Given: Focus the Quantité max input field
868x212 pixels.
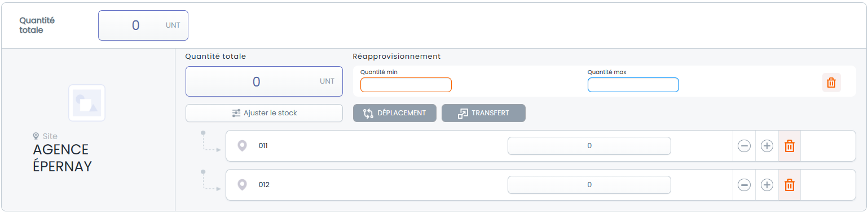Looking at the screenshot, I should 633,85.
